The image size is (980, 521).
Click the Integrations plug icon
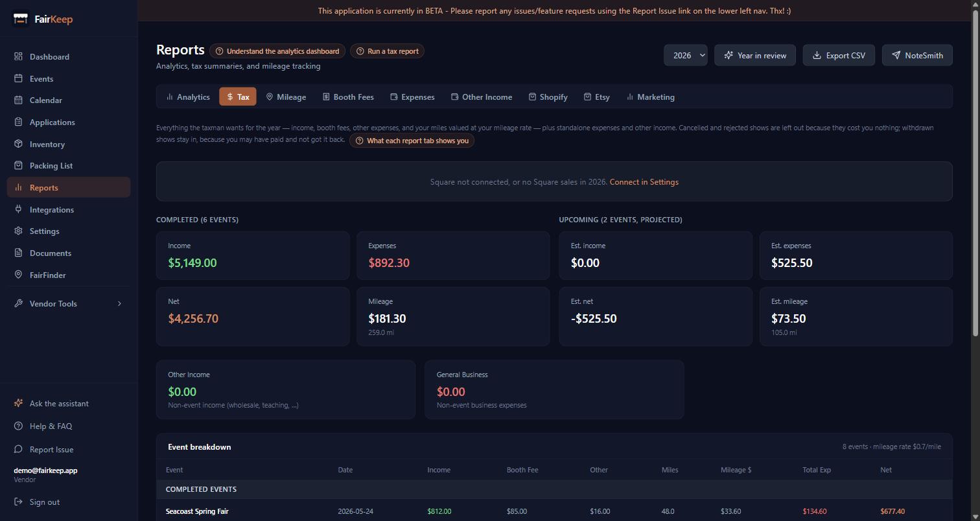(x=18, y=209)
